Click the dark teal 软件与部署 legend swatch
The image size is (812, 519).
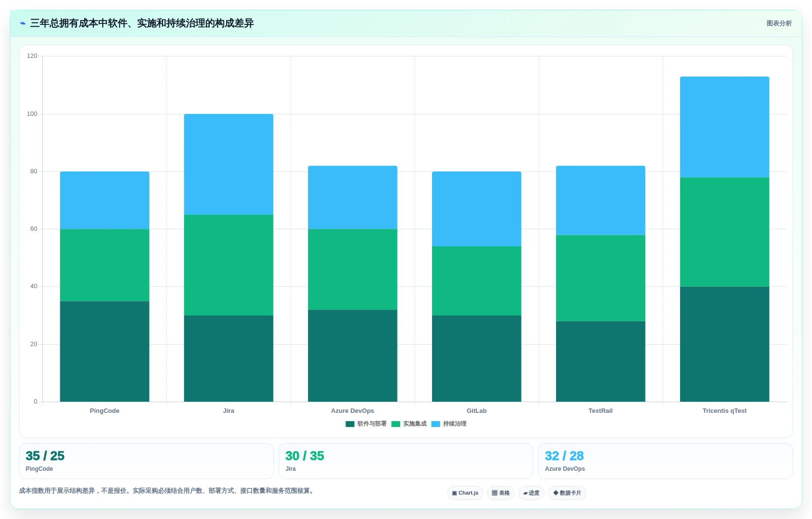(350, 424)
